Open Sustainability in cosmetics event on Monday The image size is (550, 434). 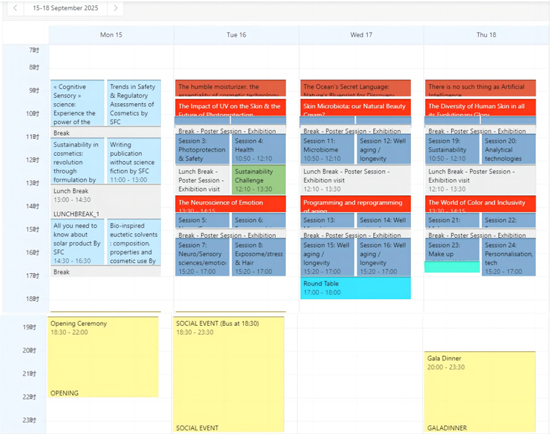(x=78, y=161)
